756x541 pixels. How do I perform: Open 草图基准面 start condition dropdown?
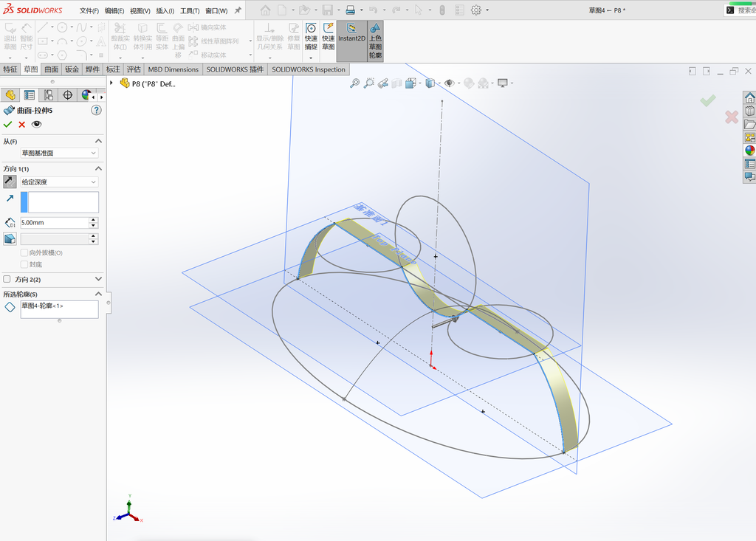tap(59, 153)
